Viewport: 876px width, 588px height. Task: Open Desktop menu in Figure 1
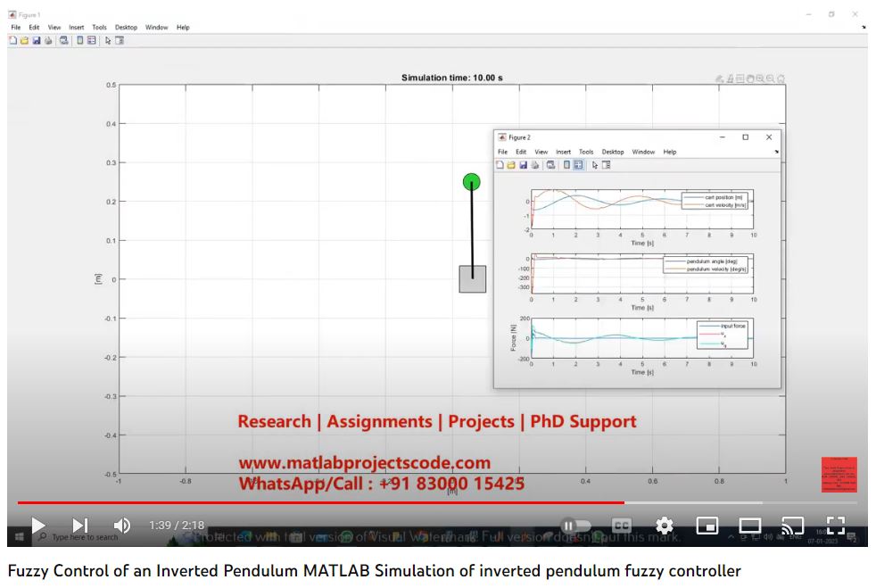[127, 27]
